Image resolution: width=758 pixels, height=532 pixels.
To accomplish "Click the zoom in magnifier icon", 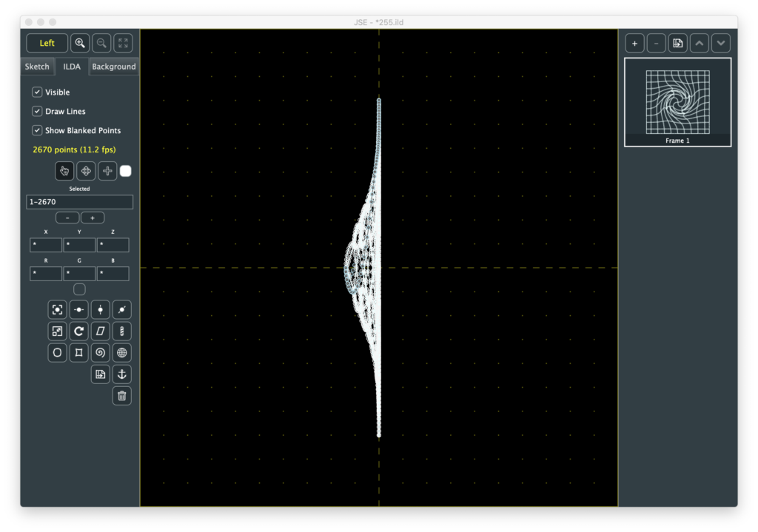I will (80, 43).
